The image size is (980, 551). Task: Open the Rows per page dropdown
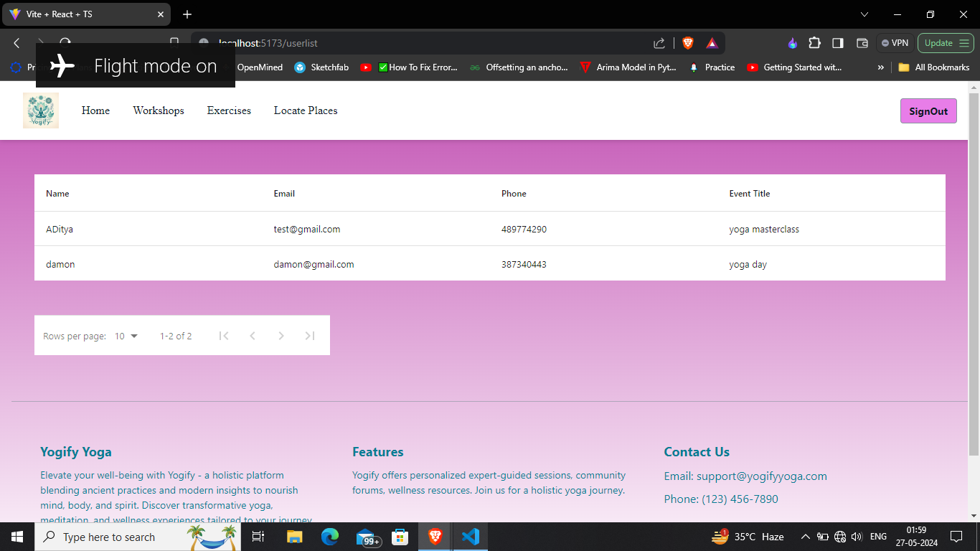(x=126, y=336)
